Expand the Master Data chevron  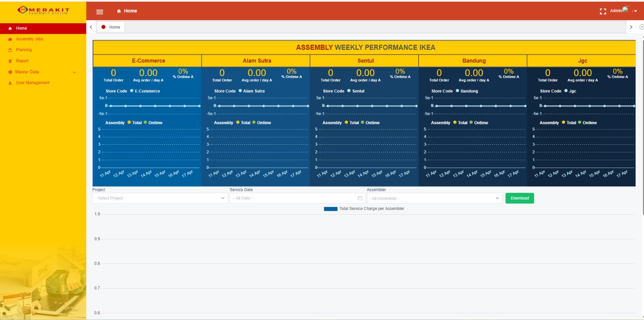(74, 72)
